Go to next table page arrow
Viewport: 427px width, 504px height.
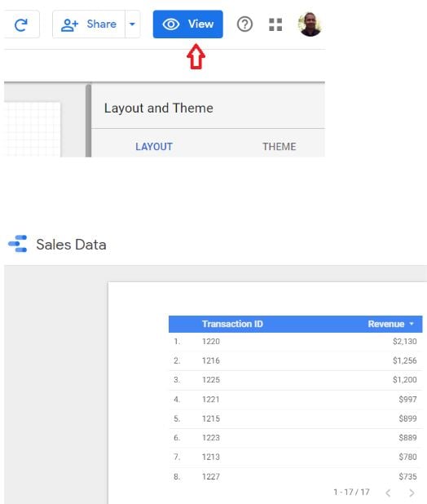pos(412,493)
